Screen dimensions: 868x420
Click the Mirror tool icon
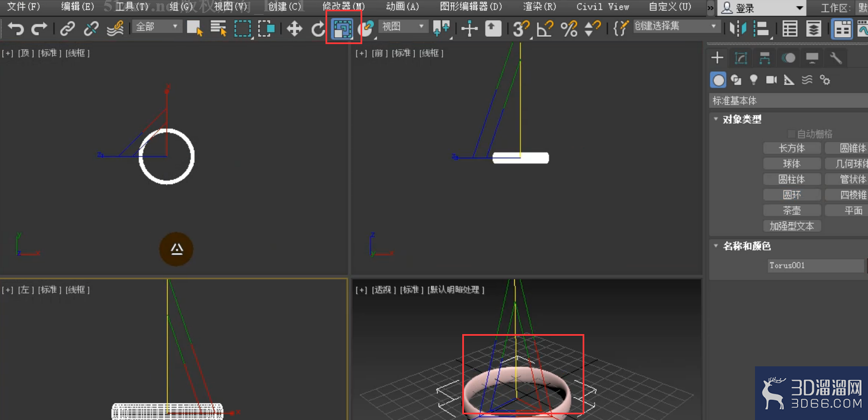click(737, 29)
